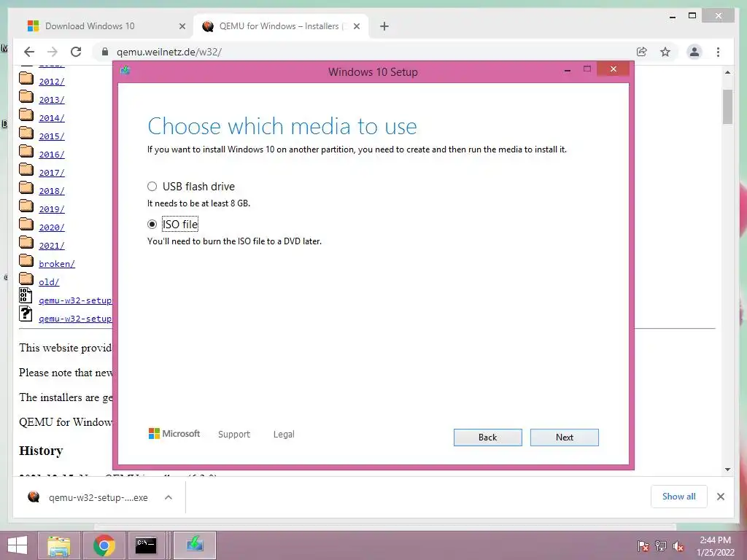Click the address bar lock icon
Image resolution: width=747 pixels, height=560 pixels.
(105, 52)
